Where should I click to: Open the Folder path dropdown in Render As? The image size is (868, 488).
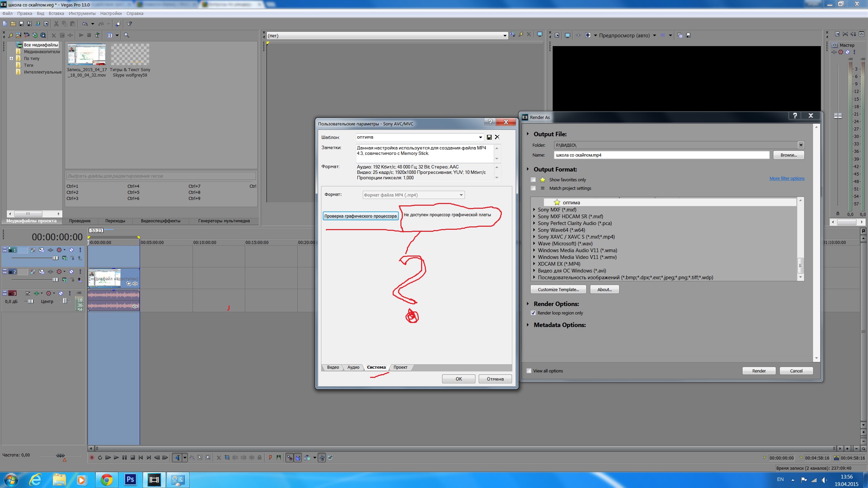click(x=801, y=145)
